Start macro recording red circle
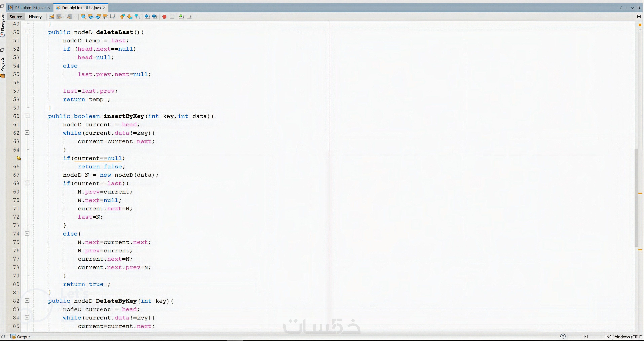This screenshot has height=341, width=644. click(x=164, y=17)
